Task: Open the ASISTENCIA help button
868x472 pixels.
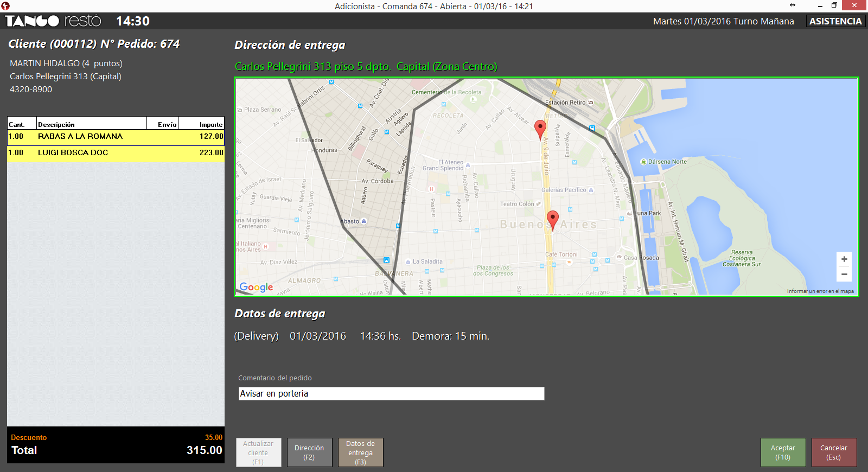Action: [x=835, y=21]
